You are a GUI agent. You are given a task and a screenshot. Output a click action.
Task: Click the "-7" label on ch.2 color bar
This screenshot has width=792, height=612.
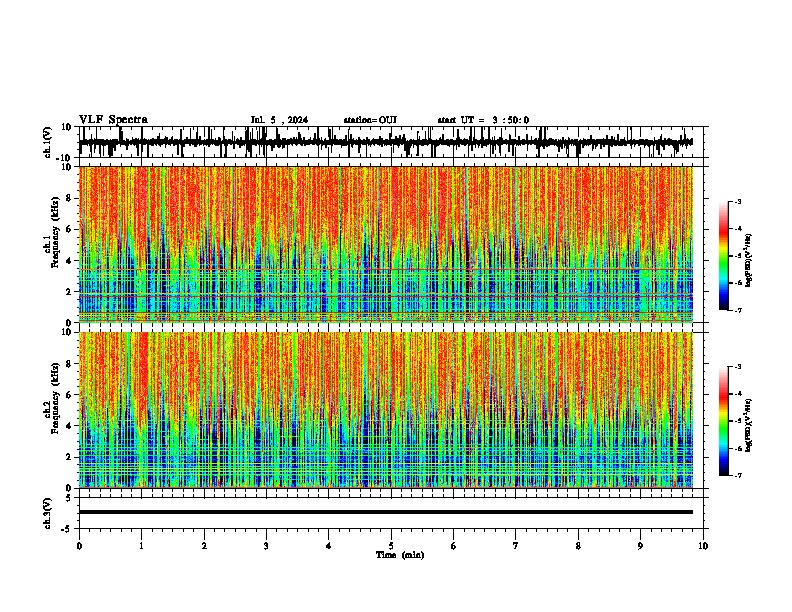738,475
